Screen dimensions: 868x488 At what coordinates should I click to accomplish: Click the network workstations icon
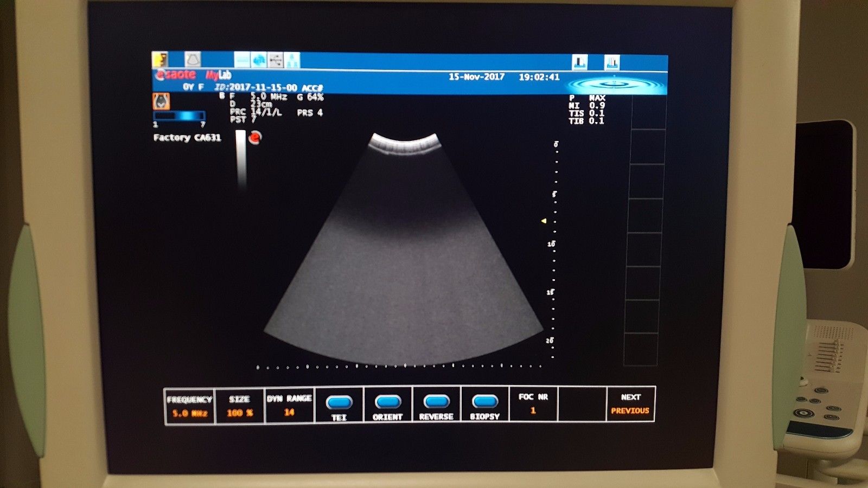[x=293, y=59]
